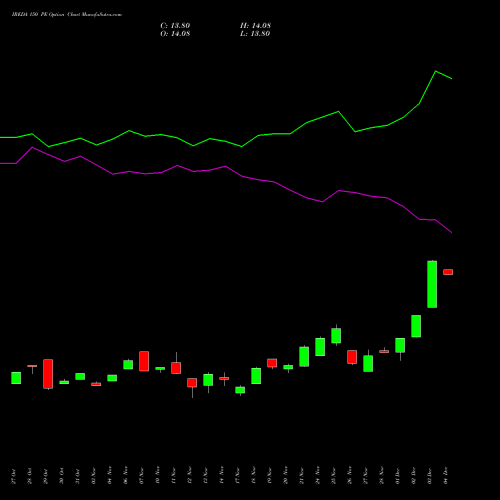Select the 24 Nov date label
Image resolution: width=500 pixels, height=500 pixels.
(317, 476)
